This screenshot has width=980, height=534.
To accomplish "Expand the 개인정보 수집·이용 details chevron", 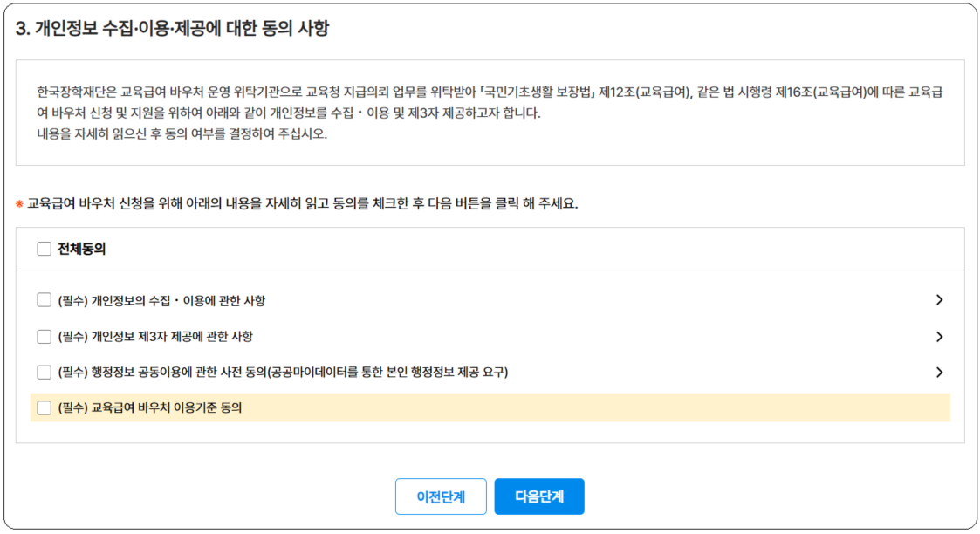I will pos(940,300).
